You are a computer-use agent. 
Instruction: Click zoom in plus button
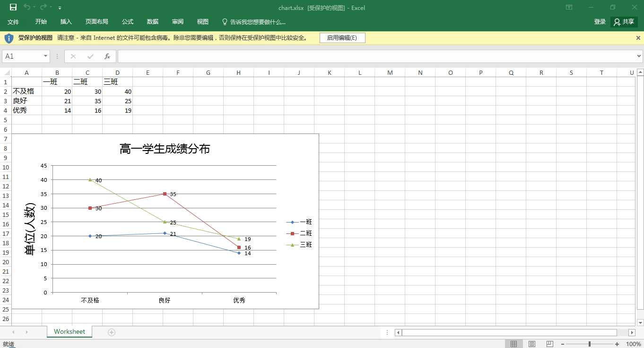click(617, 344)
